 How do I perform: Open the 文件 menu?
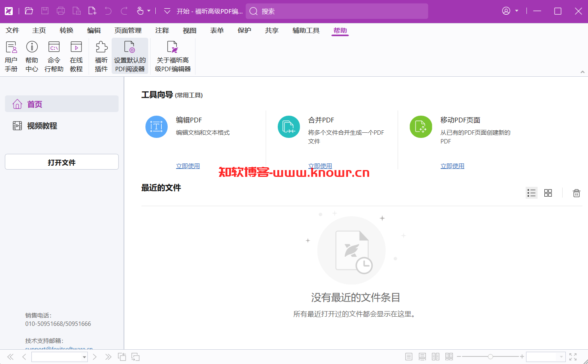coord(12,31)
